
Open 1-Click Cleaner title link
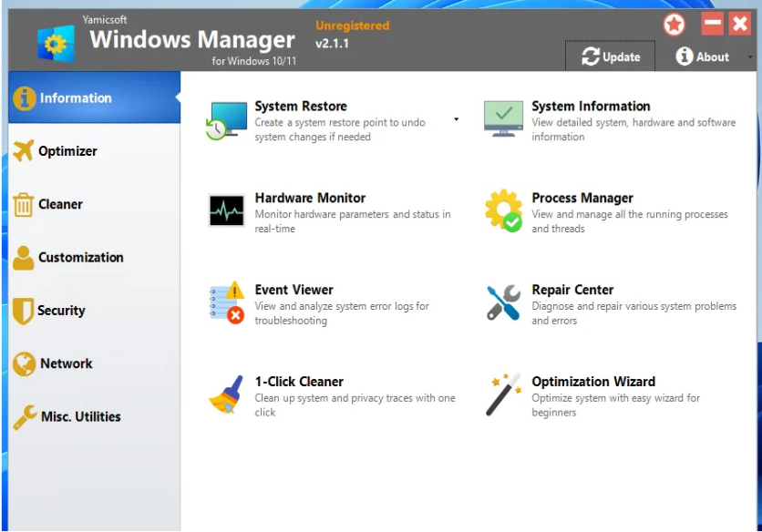click(299, 382)
